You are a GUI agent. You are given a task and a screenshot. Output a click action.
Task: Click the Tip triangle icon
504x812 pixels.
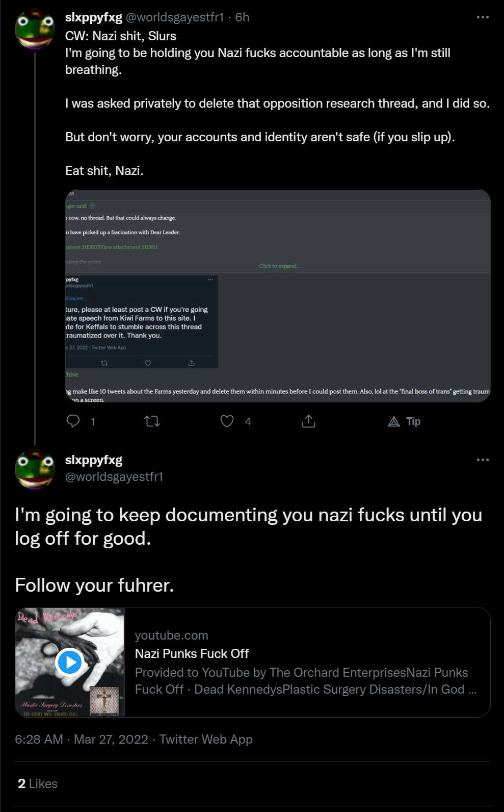[x=394, y=421]
